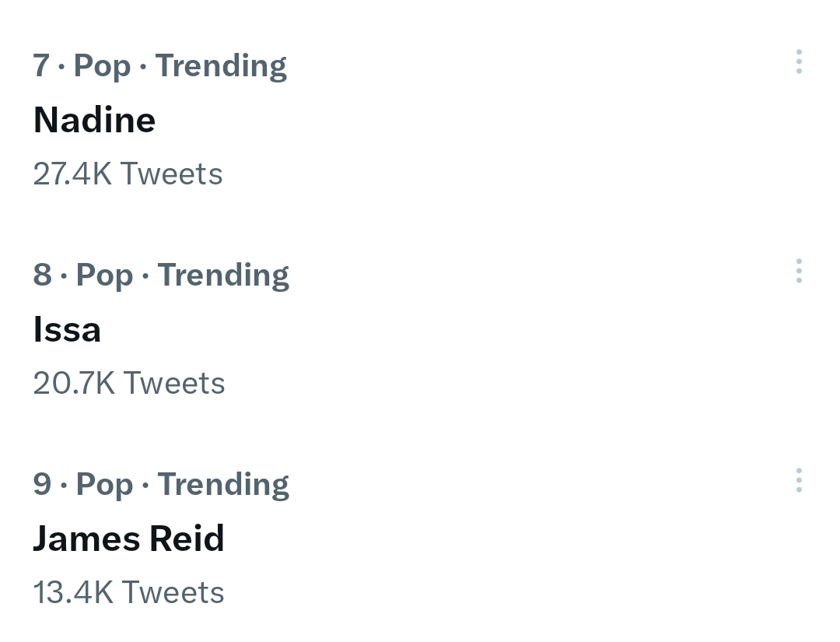Click the 13.4K figure under James Reid
Viewport: 840px width, 642px height.
coord(74,593)
